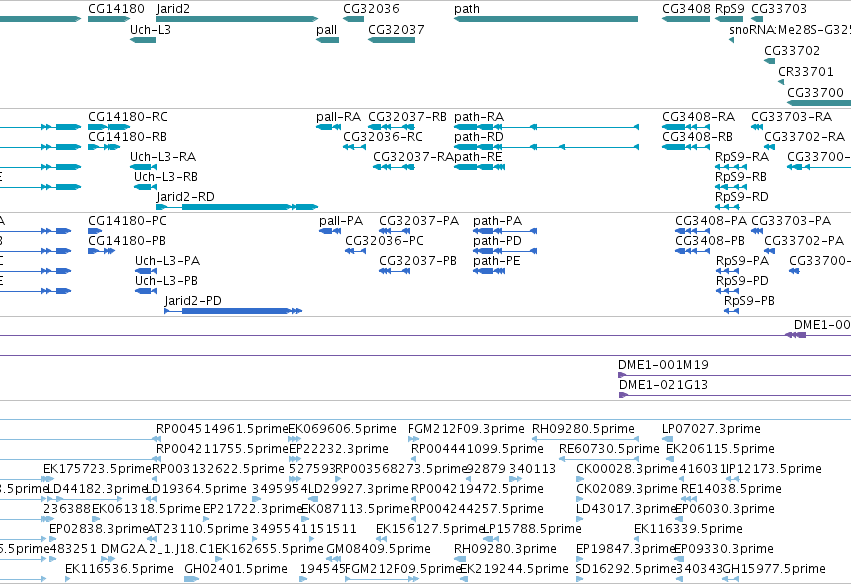
Task: Select the CG14180-RC transcript label
Action: [128, 117]
